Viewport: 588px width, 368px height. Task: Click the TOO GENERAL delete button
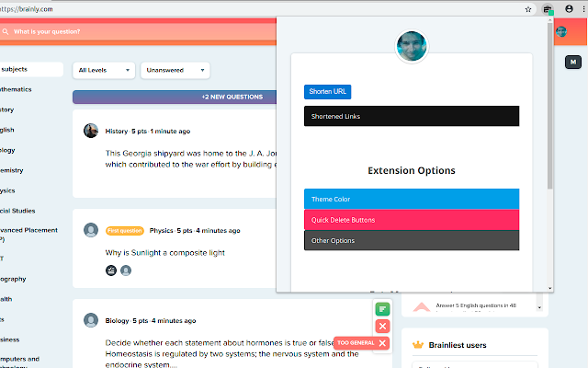pos(361,343)
